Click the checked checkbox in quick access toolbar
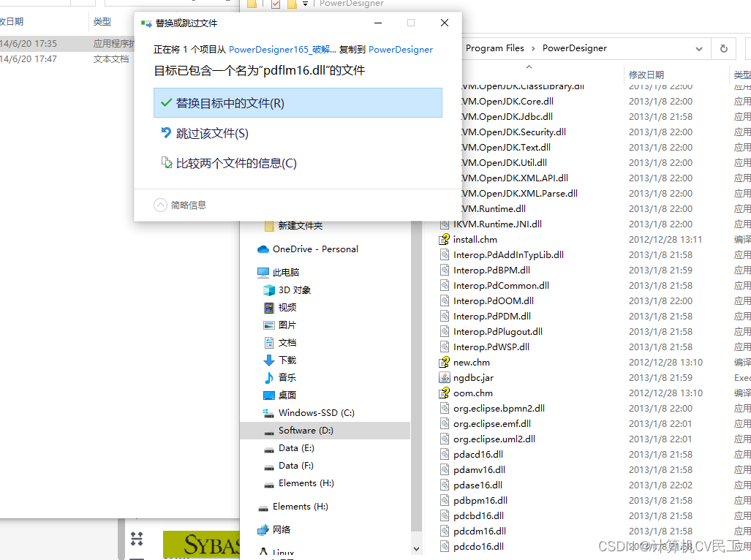 (x=274, y=4)
